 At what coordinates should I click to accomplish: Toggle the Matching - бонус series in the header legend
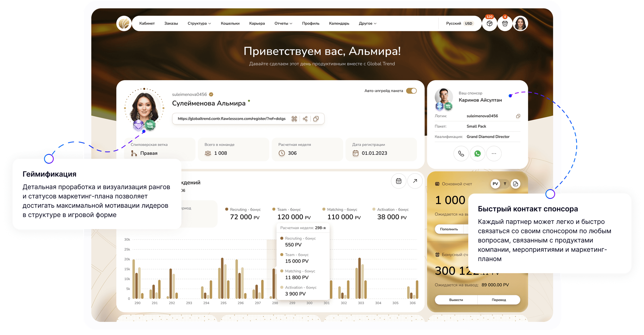click(x=340, y=209)
